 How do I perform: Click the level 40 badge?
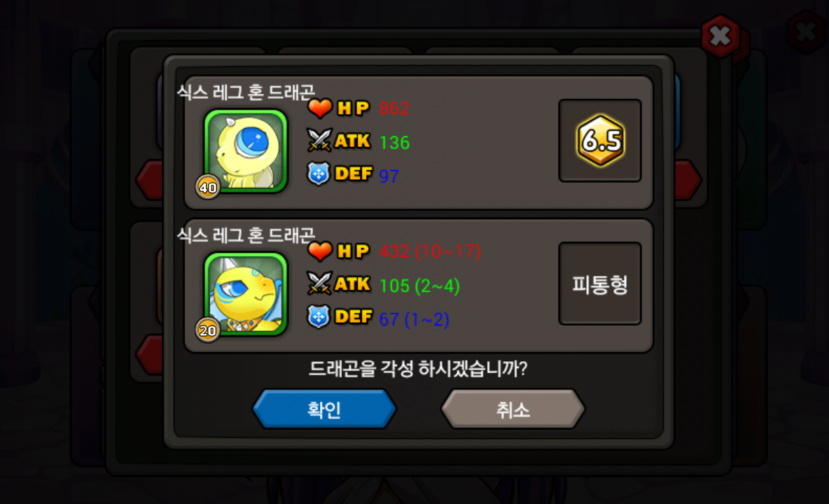click(208, 187)
